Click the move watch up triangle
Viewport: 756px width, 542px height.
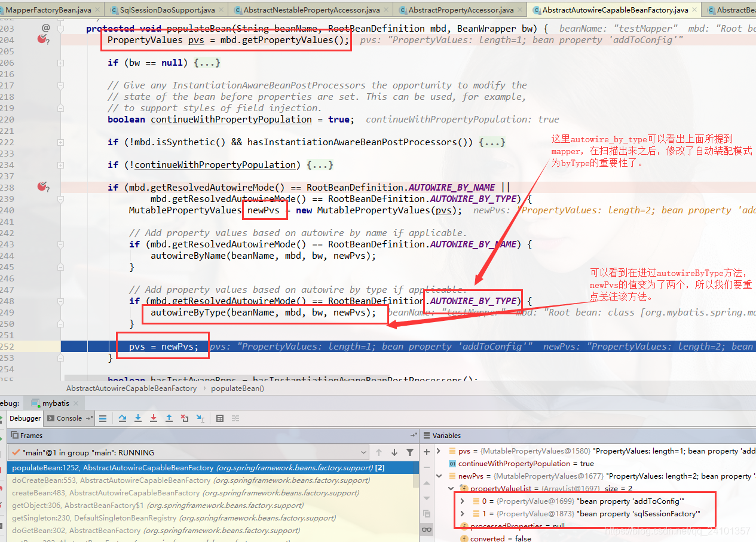(427, 483)
